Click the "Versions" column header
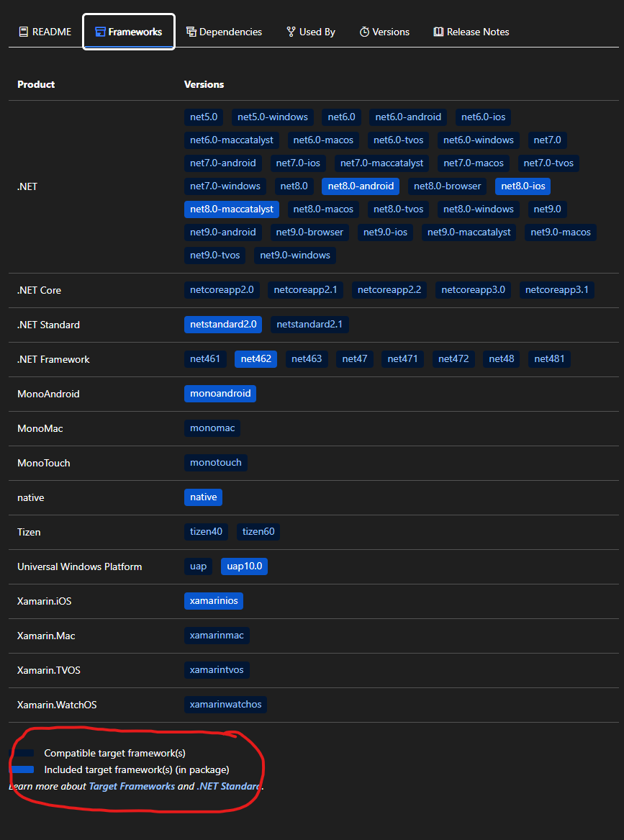 point(204,84)
